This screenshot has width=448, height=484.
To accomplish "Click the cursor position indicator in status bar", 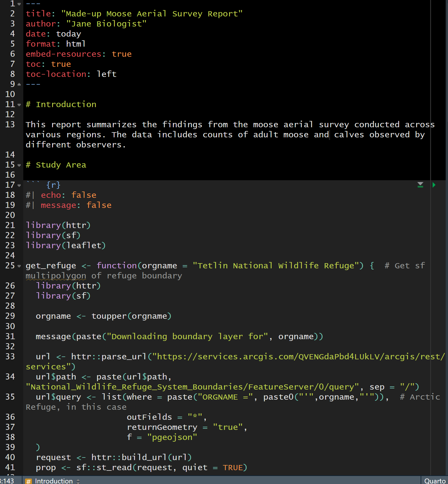I will (7, 481).
